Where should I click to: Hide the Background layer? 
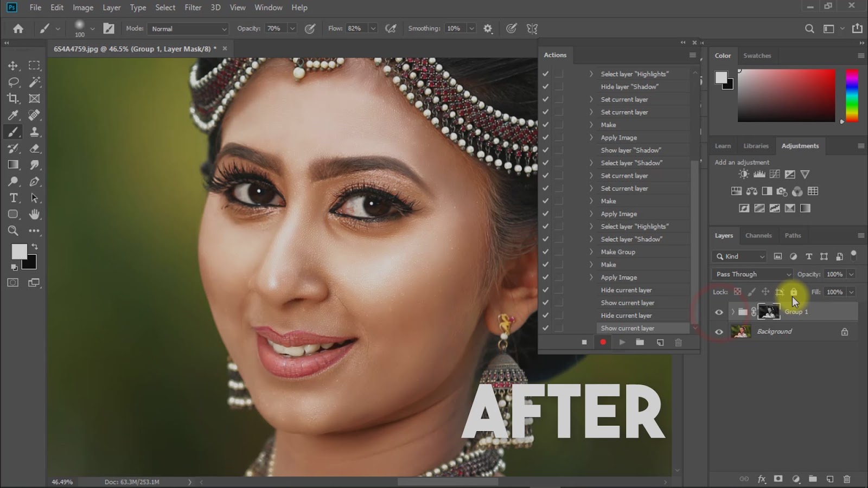tap(719, 332)
